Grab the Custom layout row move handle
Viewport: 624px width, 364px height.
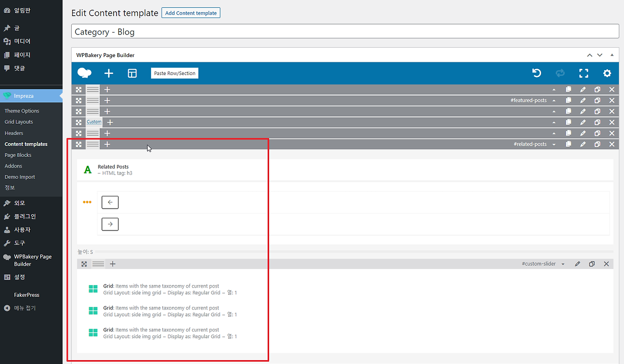point(78,122)
